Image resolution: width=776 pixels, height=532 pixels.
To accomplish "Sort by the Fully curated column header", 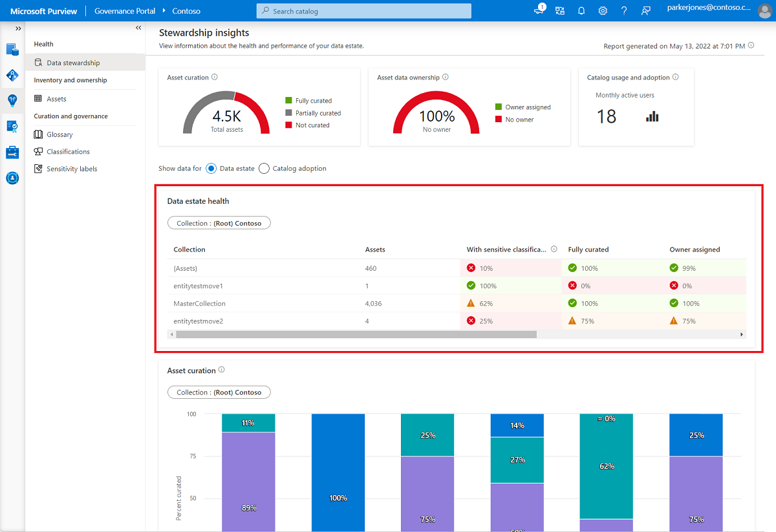I will click(x=588, y=250).
